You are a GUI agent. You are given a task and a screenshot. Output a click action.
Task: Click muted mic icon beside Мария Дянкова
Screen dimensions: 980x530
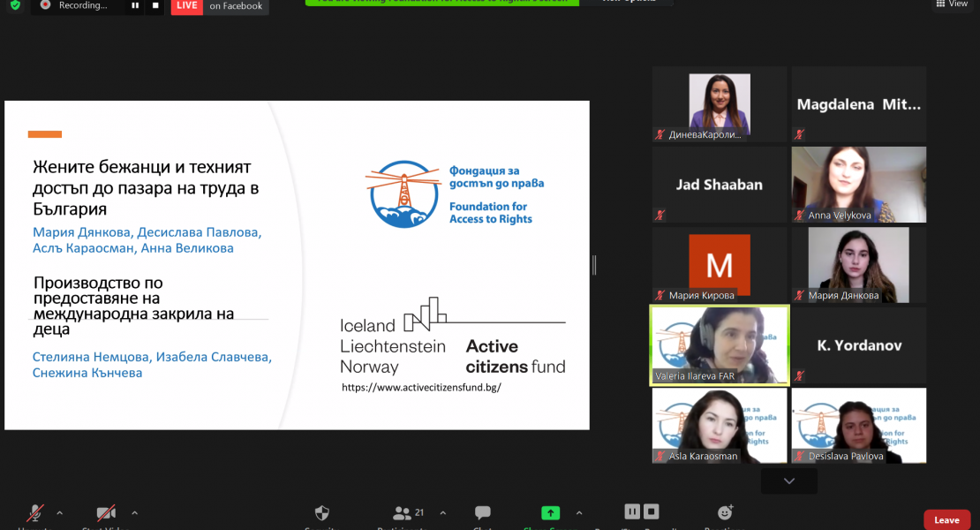(799, 295)
